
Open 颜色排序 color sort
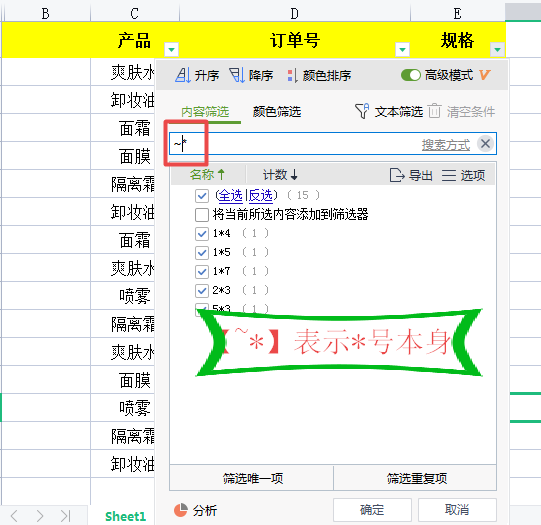point(319,75)
